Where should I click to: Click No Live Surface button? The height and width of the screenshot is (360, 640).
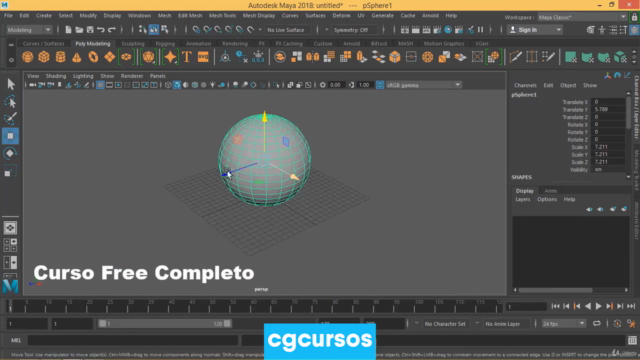(x=286, y=30)
